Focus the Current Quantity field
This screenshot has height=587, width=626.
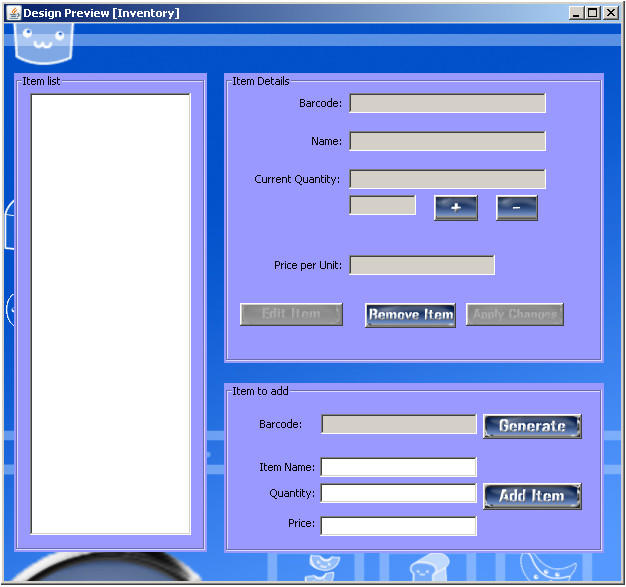[x=448, y=179]
